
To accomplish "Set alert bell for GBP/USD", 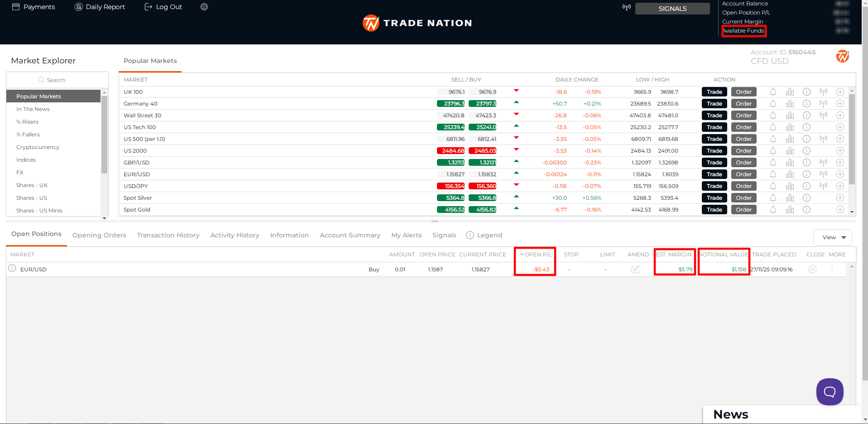I will pos(773,163).
